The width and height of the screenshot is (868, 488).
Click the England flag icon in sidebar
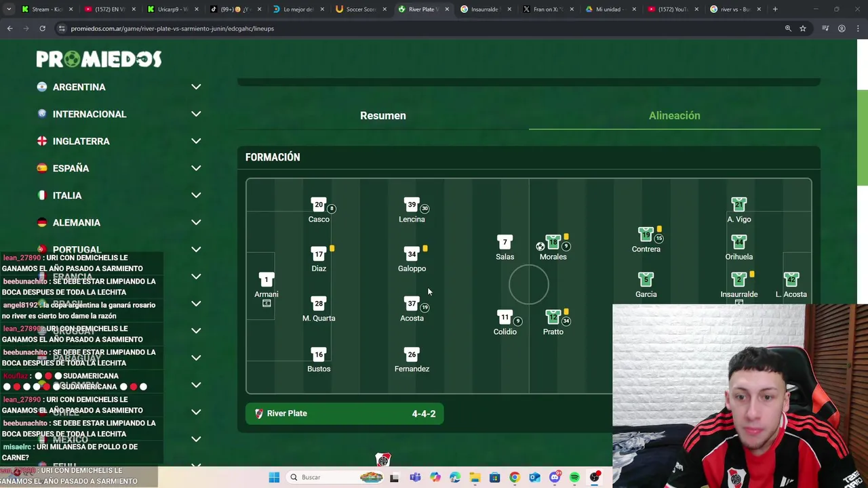coord(42,141)
